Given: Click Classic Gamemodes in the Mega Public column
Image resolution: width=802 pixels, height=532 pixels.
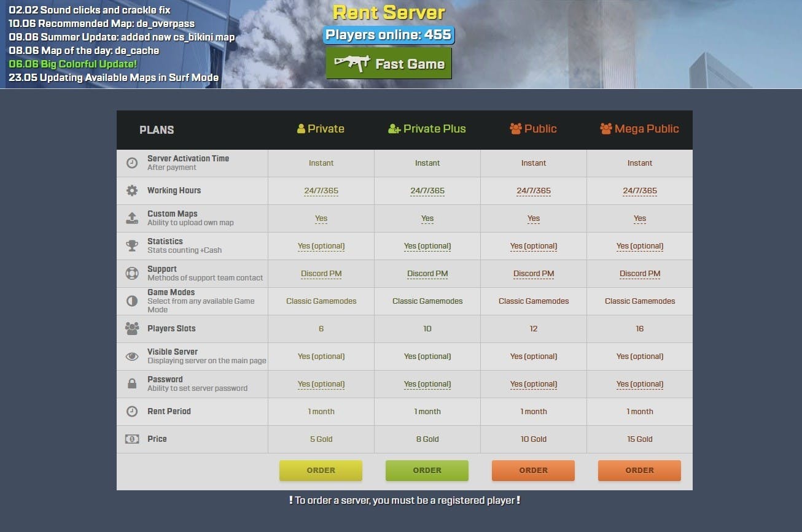Looking at the screenshot, I should click(640, 301).
